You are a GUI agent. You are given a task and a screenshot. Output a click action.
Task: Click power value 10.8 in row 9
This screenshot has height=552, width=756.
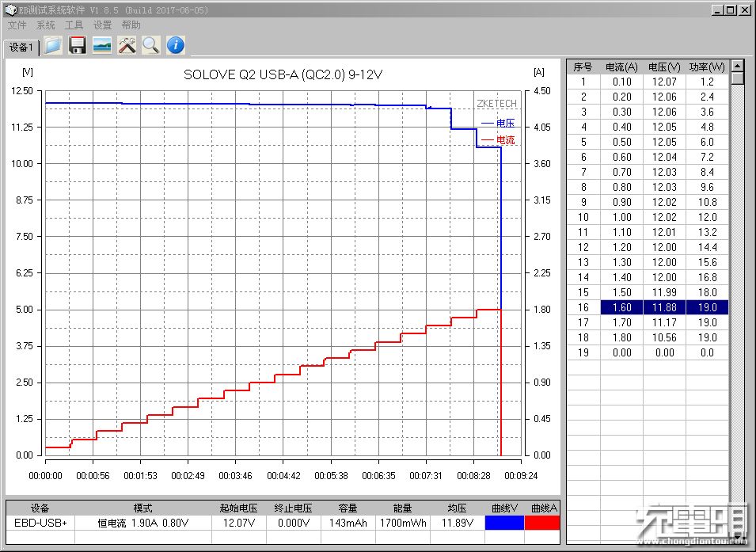(x=707, y=202)
